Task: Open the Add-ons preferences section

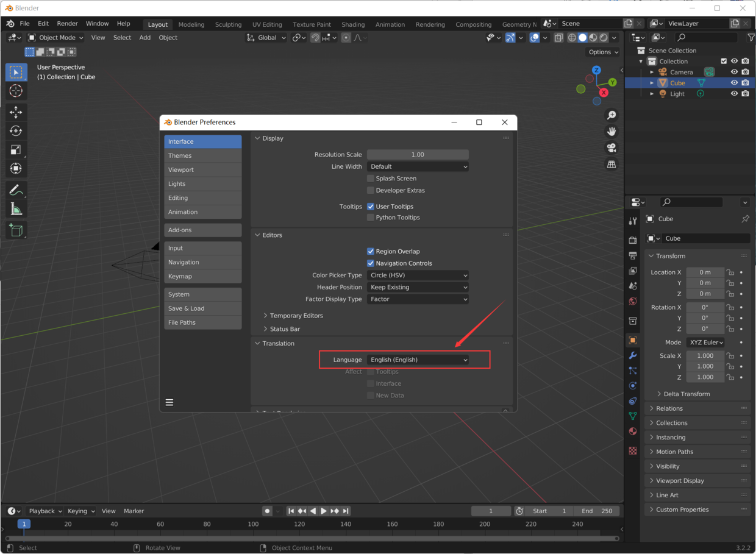Action: [x=202, y=230]
